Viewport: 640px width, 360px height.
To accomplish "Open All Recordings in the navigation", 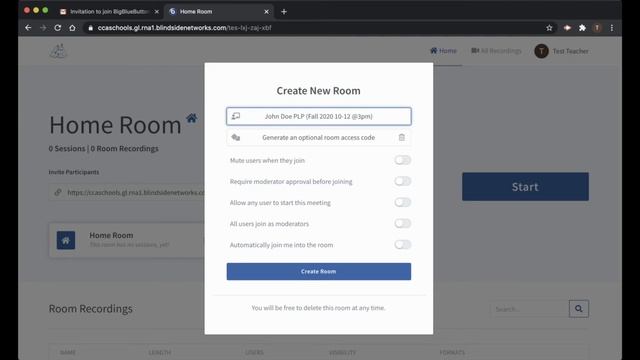I will coord(496,51).
